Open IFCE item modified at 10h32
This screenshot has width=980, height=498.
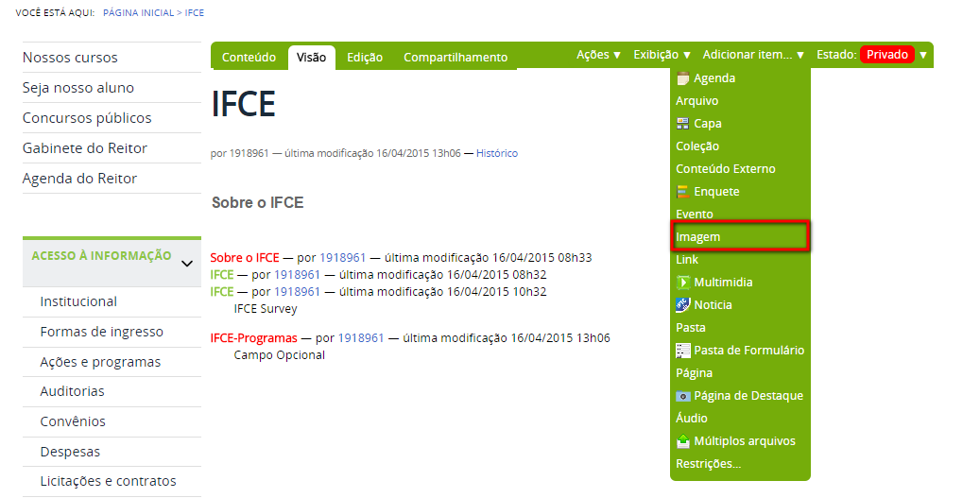[222, 292]
